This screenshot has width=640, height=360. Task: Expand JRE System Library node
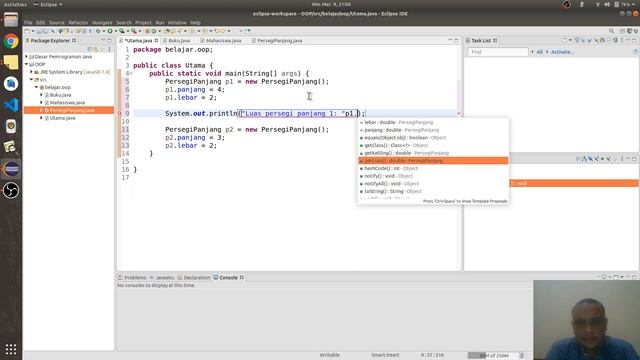pyautogui.click(x=31, y=72)
